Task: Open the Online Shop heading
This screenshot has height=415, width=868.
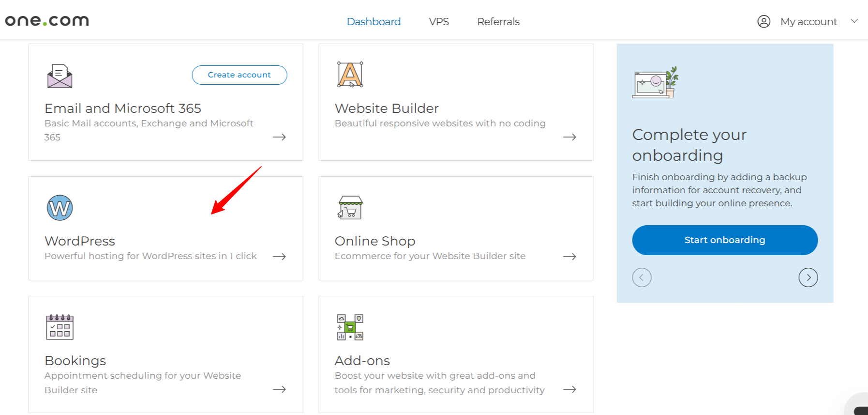Action: point(375,241)
